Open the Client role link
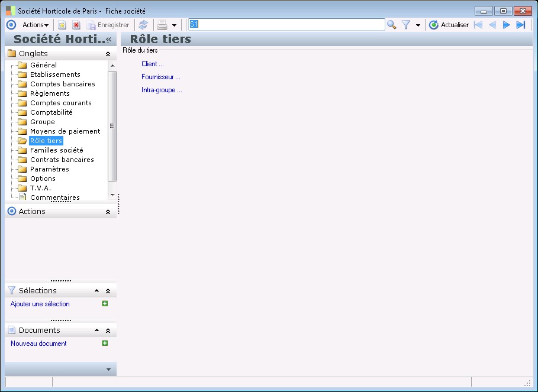Viewport: 538px width, 392px height. (153, 64)
